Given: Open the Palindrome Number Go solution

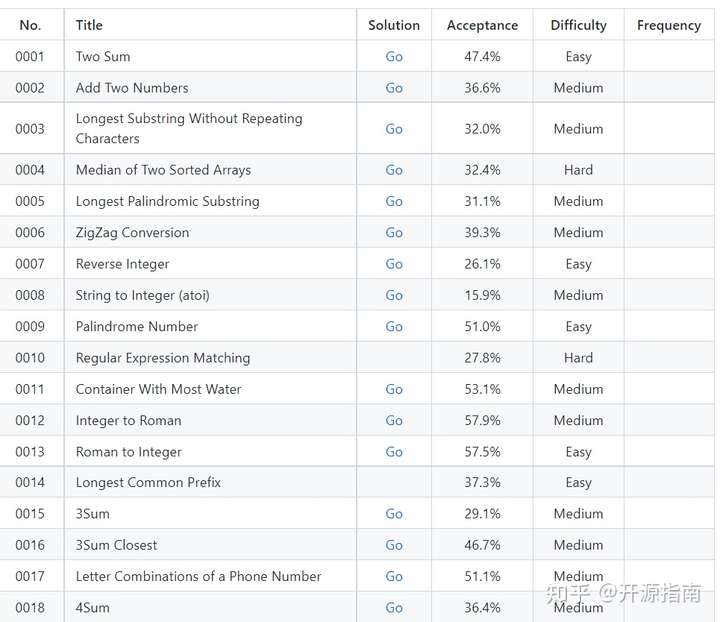Looking at the screenshot, I should pos(394,326).
